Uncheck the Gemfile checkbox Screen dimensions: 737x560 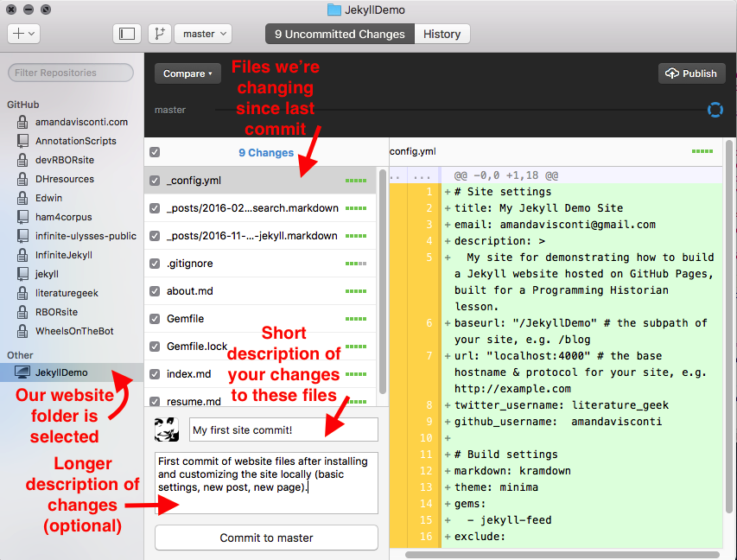154,319
